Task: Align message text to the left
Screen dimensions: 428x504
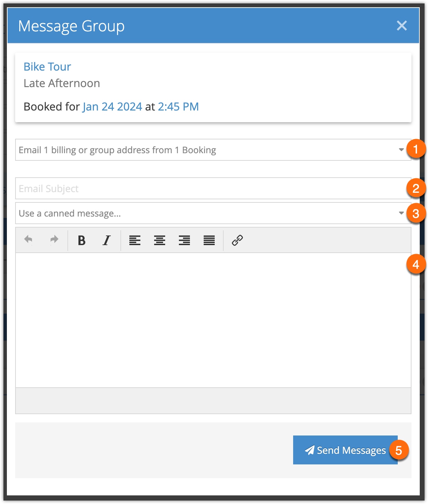Action: [135, 240]
